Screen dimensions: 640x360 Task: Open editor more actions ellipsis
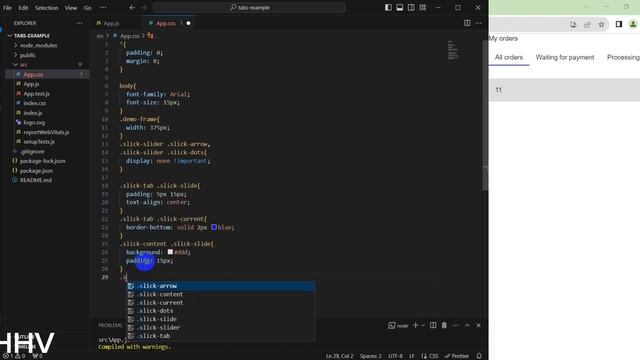pos(478,23)
